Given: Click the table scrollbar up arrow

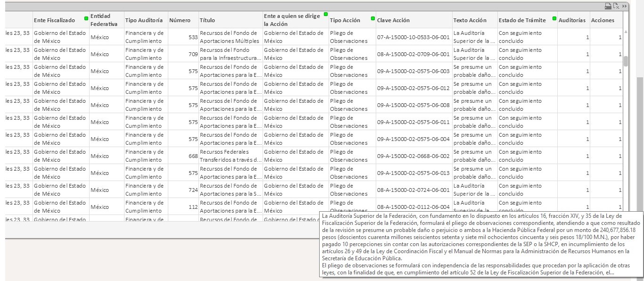Looking at the screenshot, I should coord(626,32).
